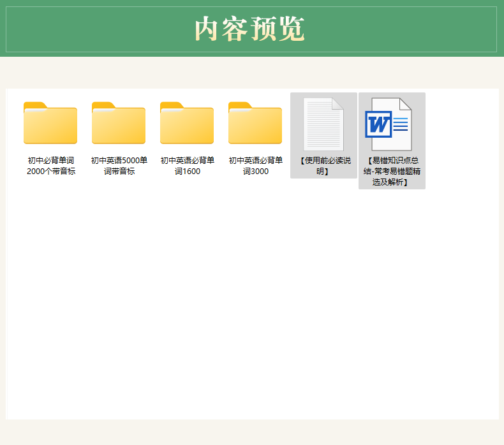
Task: Select the 易错知识点总结 Word document icon
Action: pos(389,124)
